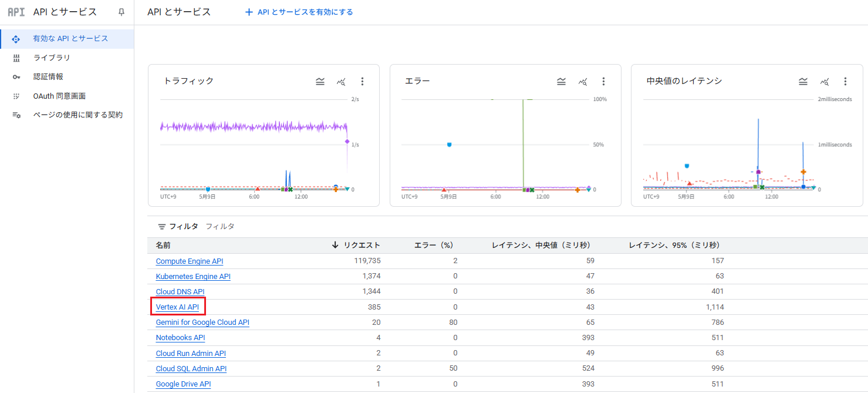The image size is (868, 393).
Task: Click the 119,735 request count for Compute Engine
Action: 367,261
